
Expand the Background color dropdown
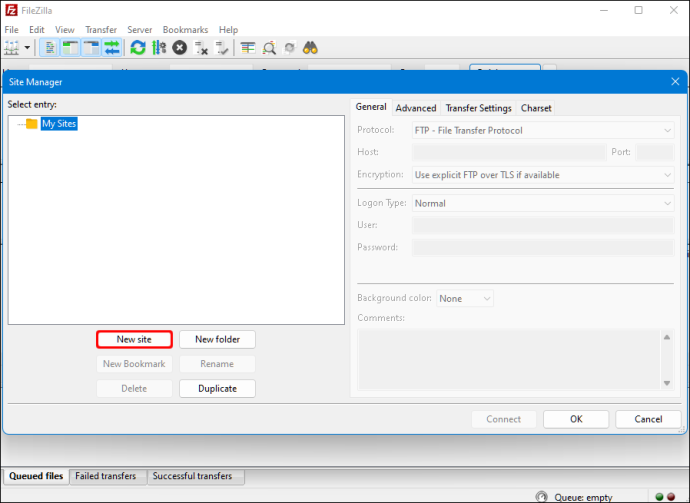point(465,298)
